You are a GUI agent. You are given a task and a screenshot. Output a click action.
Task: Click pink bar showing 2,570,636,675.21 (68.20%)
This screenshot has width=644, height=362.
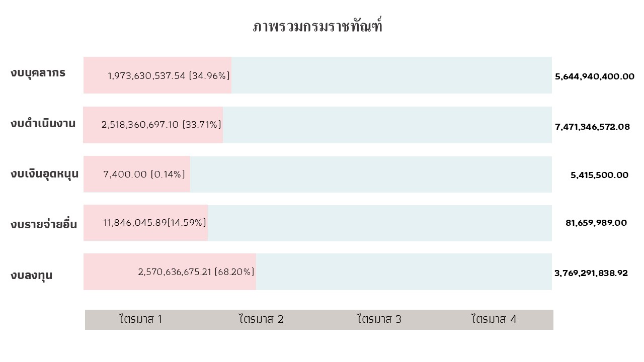tap(170, 271)
